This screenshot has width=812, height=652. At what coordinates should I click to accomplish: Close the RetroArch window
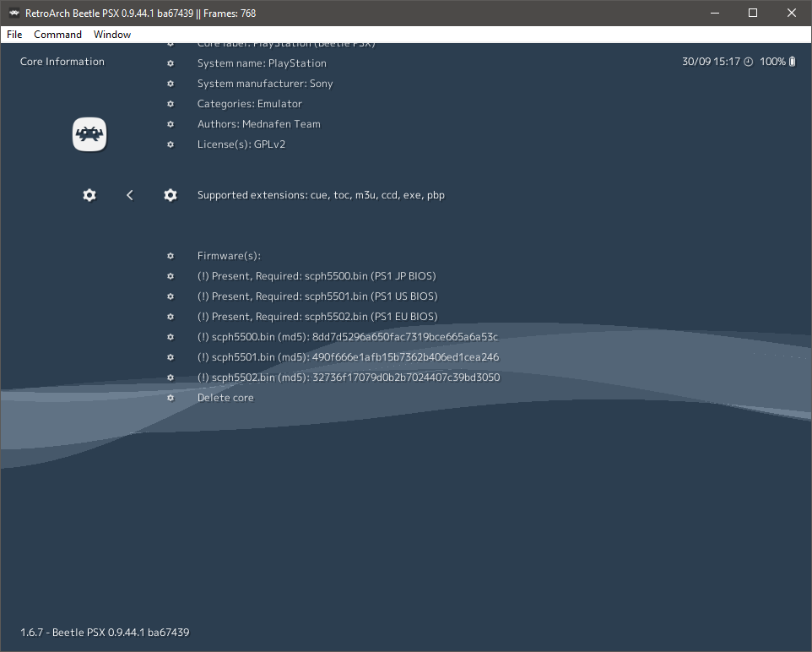(791, 13)
